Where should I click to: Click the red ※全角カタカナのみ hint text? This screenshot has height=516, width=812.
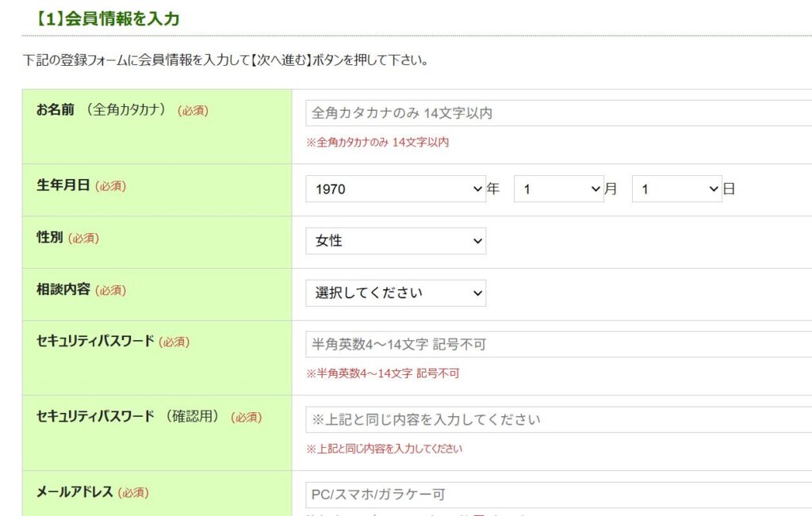[x=377, y=143]
